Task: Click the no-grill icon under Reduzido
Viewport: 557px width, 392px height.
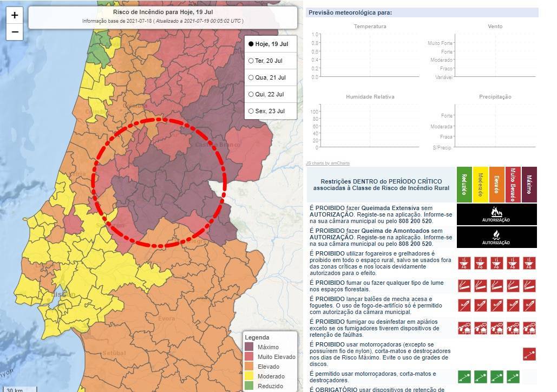Action: point(464,263)
